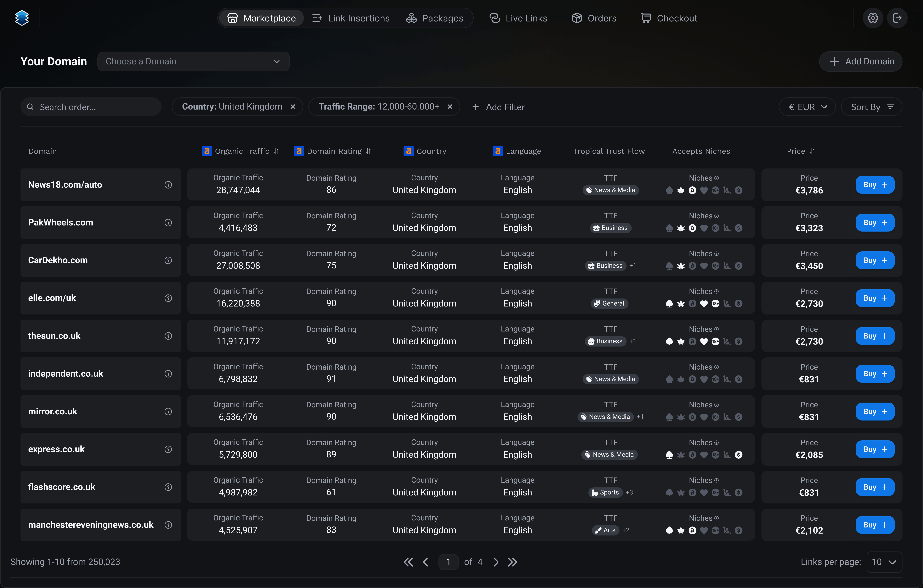
Task: Click the Business TTF tag for PakWheels.com
Action: (611, 228)
